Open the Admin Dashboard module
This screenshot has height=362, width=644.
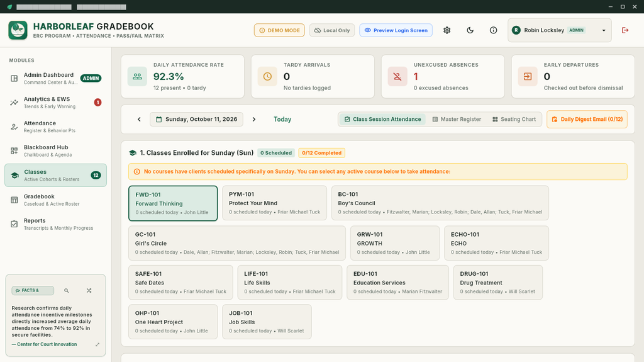coord(55,78)
